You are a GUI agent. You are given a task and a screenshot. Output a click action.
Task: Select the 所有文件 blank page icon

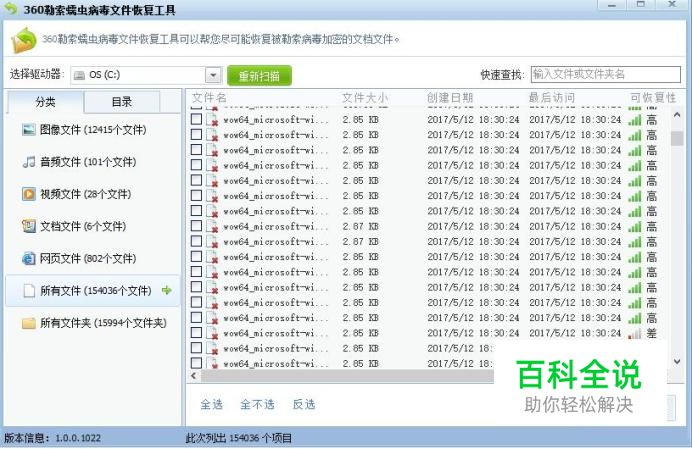(x=29, y=291)
